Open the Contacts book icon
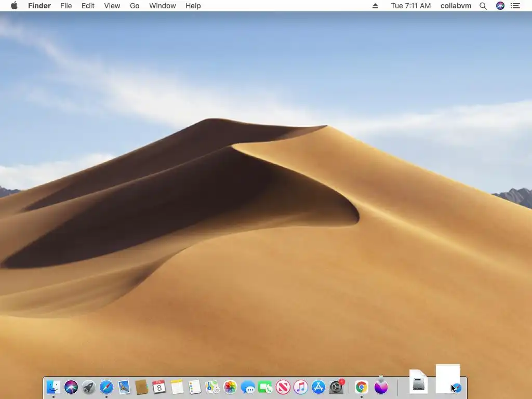The image size is (532, 399). (141, 387)
